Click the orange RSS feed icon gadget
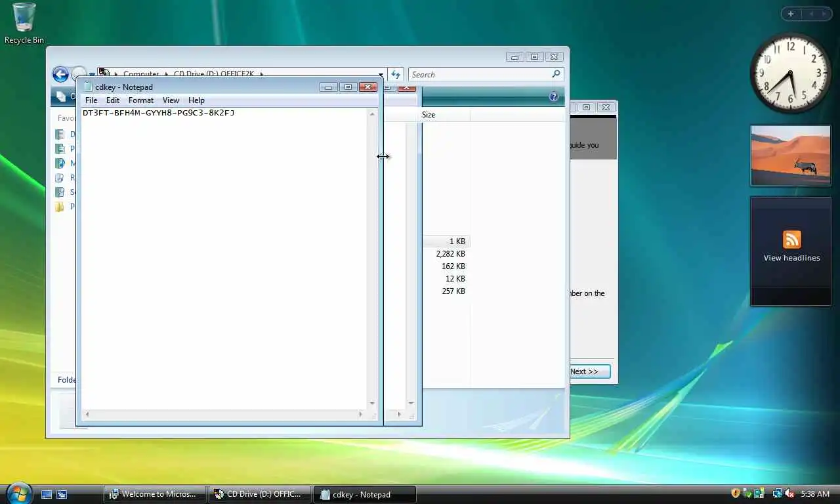This screenshot has width=840, height=504. (791, 240)
